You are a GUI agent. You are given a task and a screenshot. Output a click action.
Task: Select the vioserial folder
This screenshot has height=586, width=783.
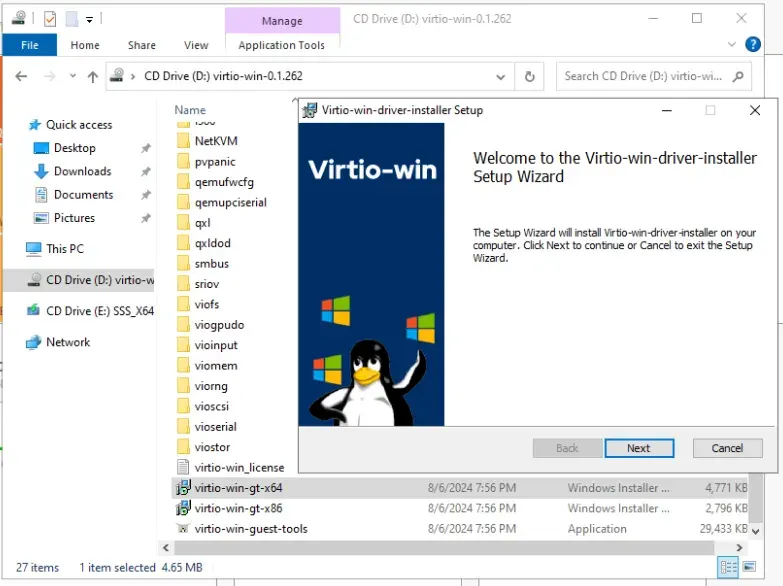point(216,427)
